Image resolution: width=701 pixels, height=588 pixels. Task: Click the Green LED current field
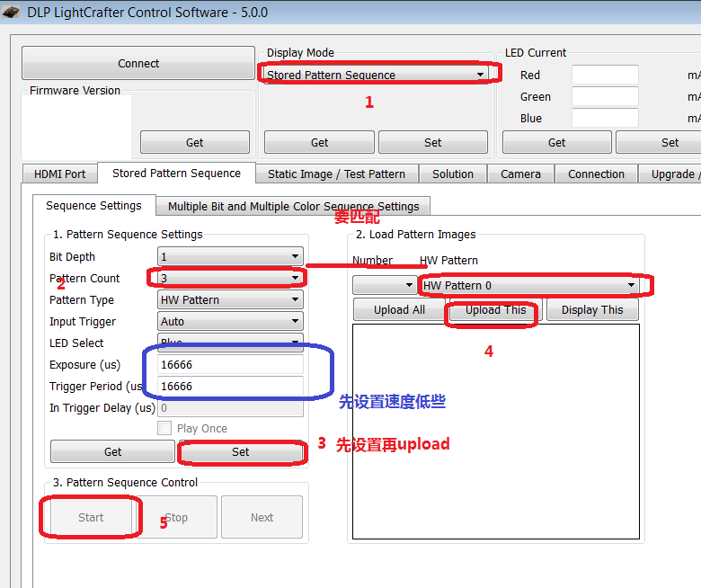(605, 96)
